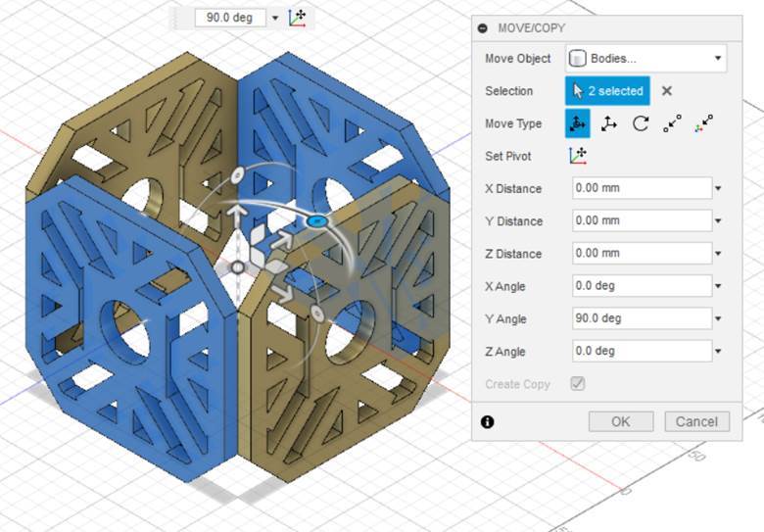Expand the Z Distance dropdown arrow
764x532 pixels.
click(718, 254)
